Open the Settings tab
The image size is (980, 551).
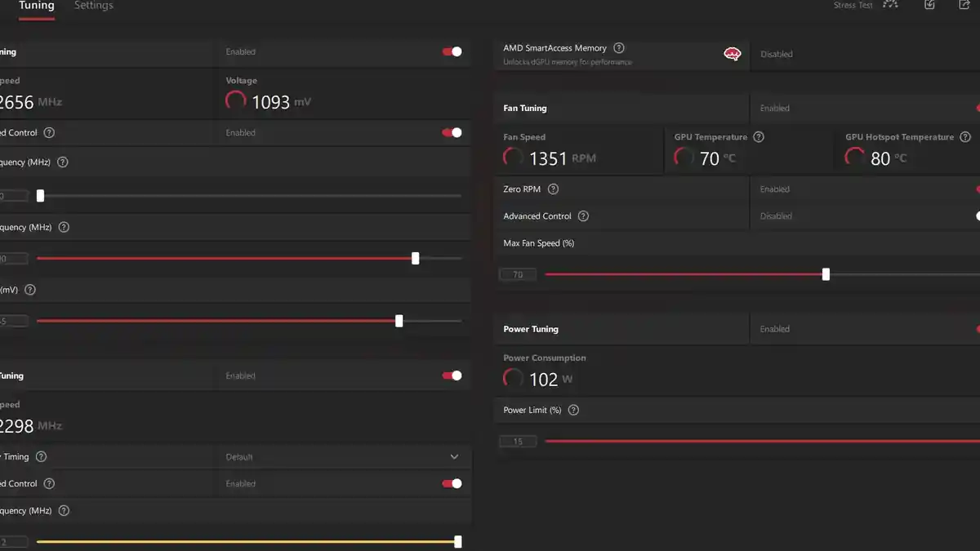(x=94, y=7)
